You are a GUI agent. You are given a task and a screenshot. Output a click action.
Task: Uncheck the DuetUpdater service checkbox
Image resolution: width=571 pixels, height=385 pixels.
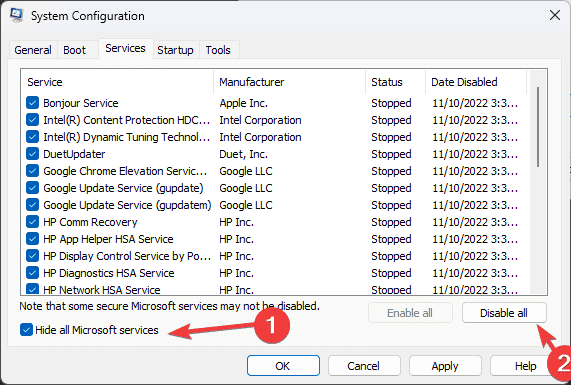click(x=32, y=154)
